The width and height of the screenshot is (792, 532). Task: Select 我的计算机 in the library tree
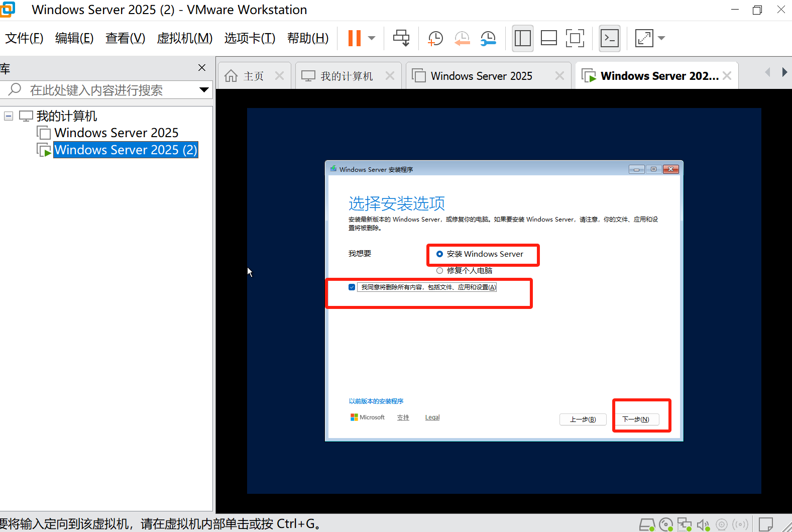66,116
